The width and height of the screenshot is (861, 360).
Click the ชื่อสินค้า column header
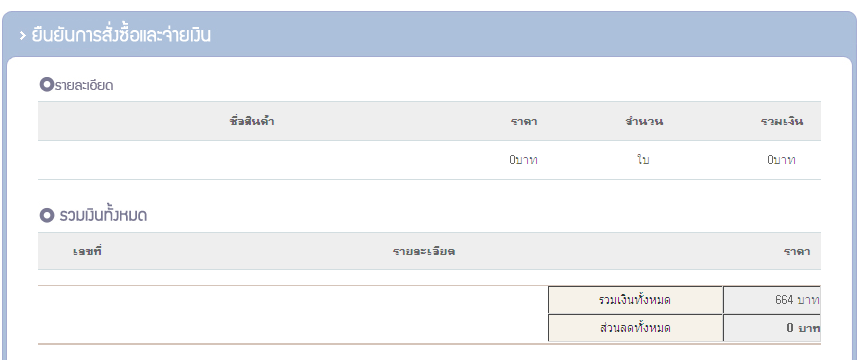click(x=252, y=121)
